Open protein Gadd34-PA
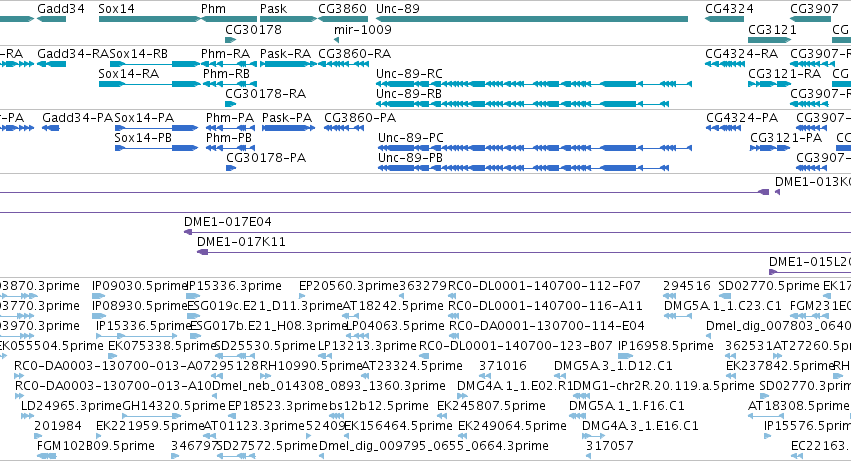The image size is (851, 461). (78, 117)
